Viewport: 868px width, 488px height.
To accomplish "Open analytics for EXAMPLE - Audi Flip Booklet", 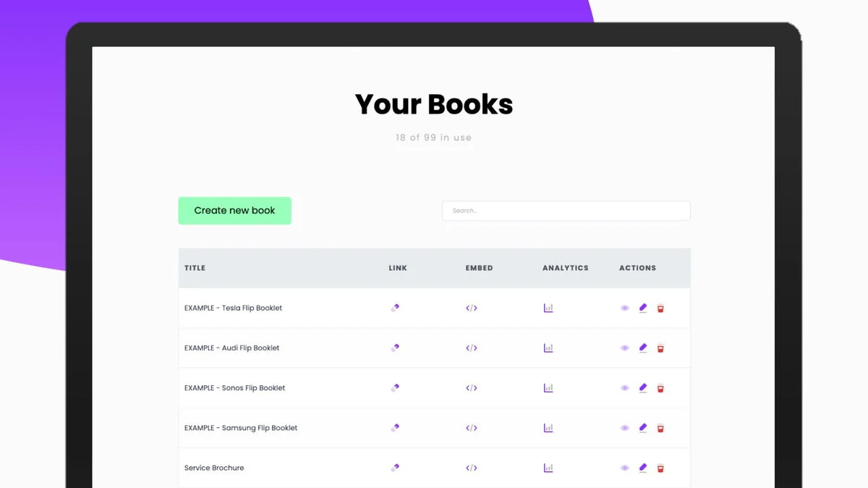I will point(548,348).
